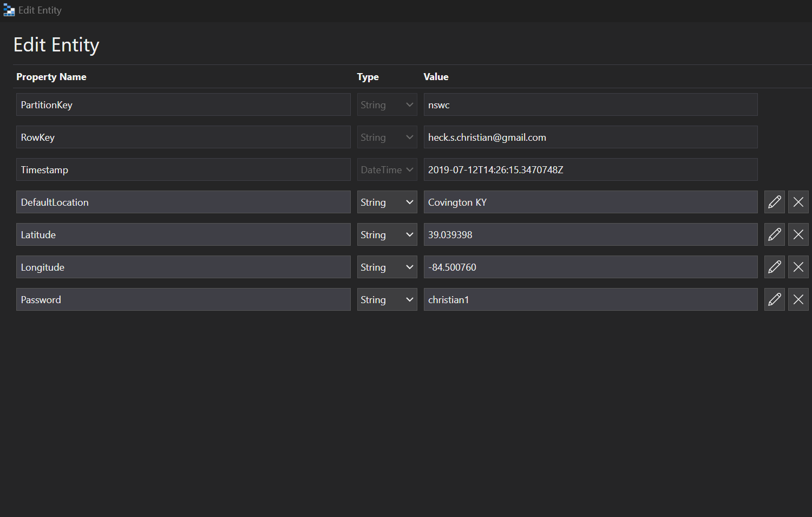Click the Value column header

click(x=436, y=77)
